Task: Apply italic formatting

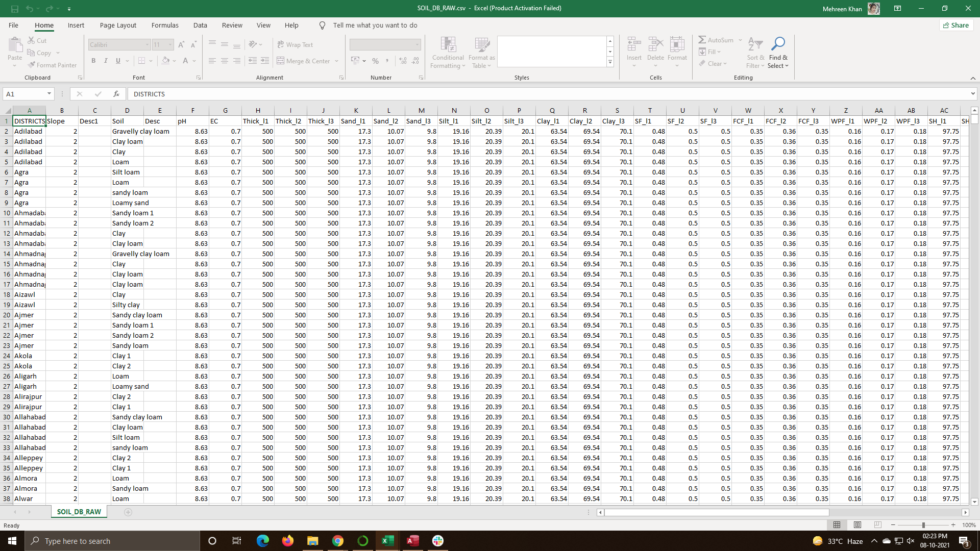Action: (106, 60)
